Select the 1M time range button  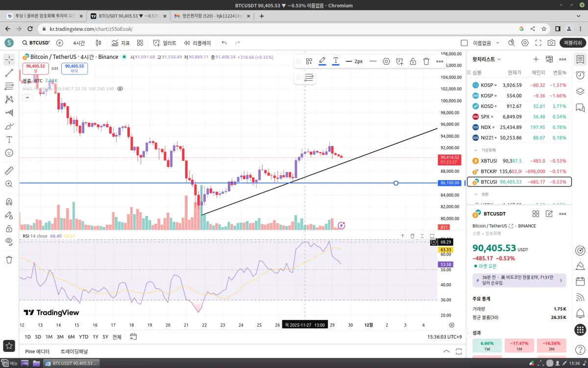click(x=49, y=337)
